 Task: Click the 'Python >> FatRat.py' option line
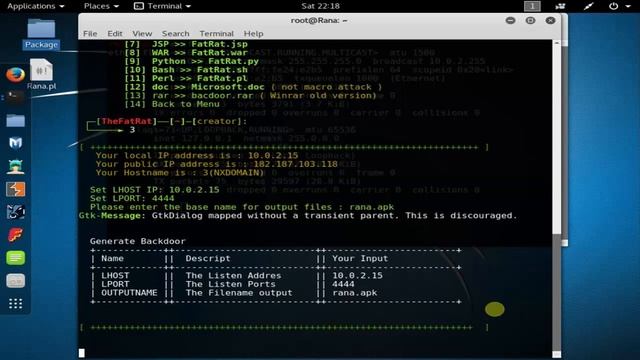tap(192, 61)
